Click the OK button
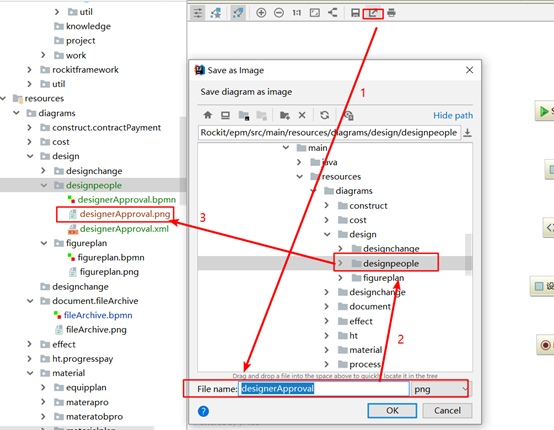 tap(392, 411)
